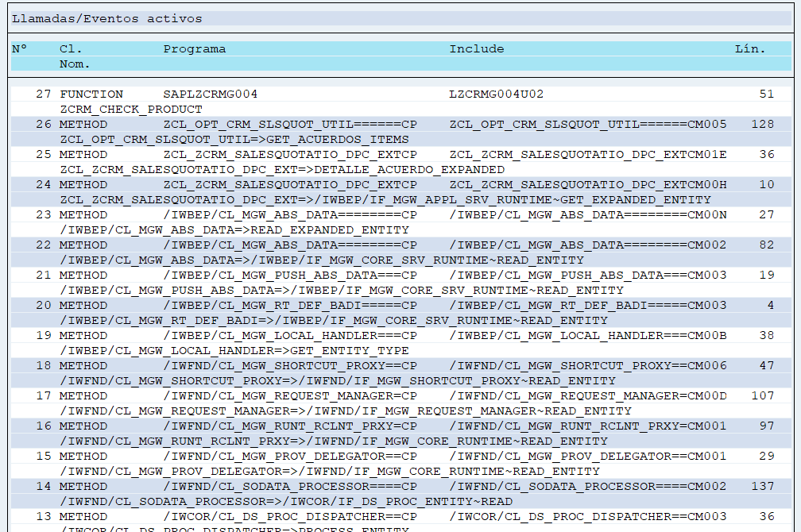Click the "Lín." column header
This screenshot has height=532, width=801.
[x=750, y=49]
